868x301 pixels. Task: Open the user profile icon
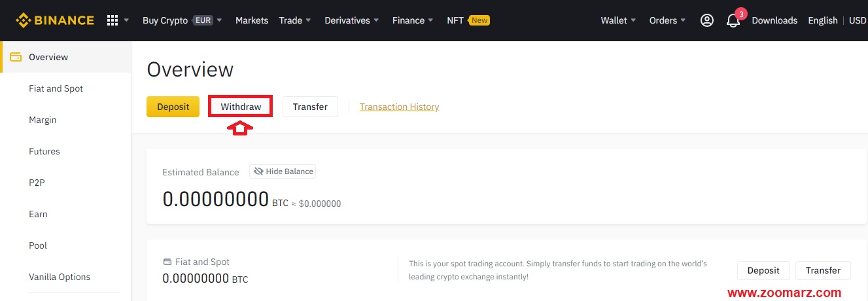click(x=707, y=20)
